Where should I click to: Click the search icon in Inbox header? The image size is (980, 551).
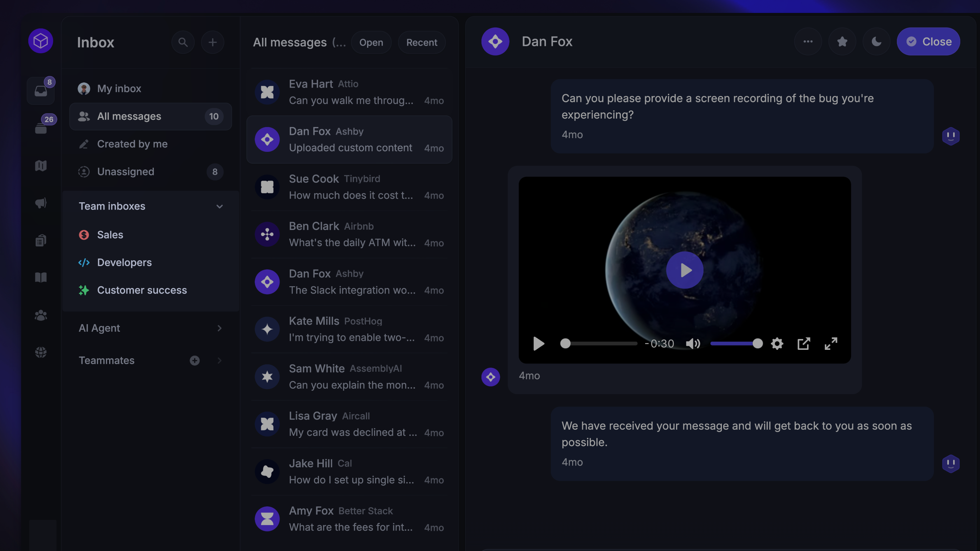(183, 42)
